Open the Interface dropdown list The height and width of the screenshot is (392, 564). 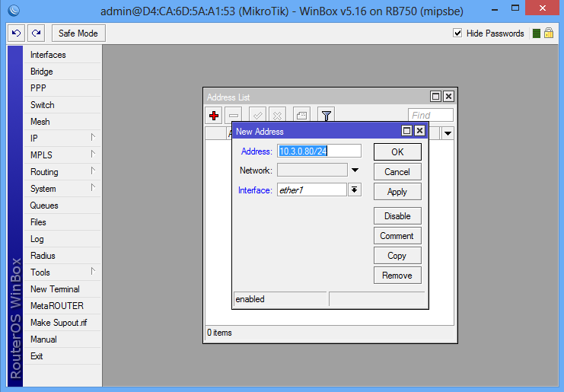pos(354,190)
